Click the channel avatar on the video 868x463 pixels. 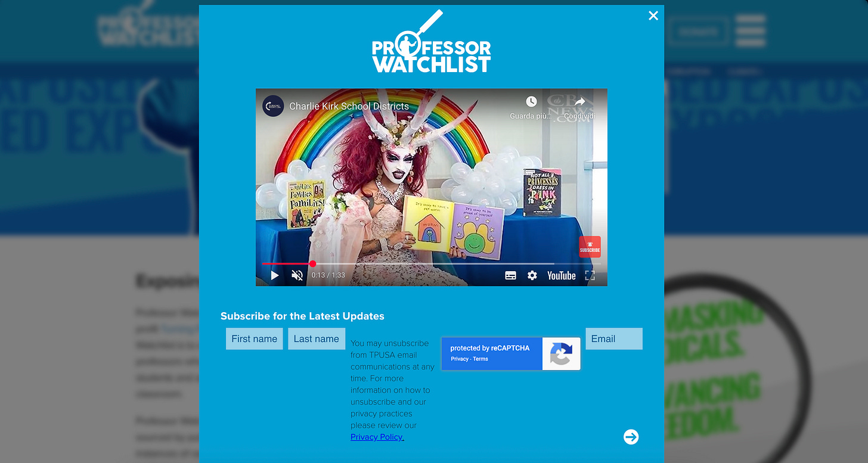pyautogui.click(x=273, y=106)
